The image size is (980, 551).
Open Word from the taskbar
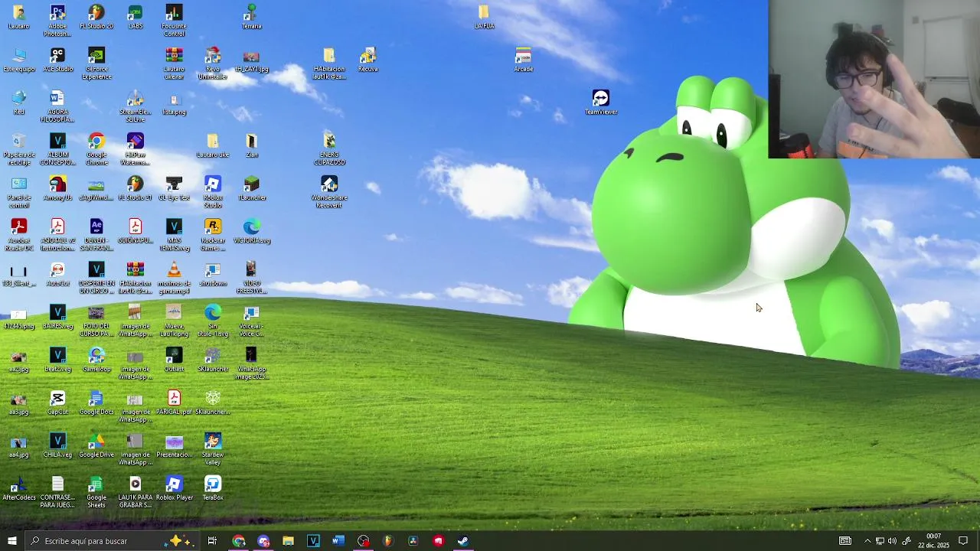coord(338,541)
